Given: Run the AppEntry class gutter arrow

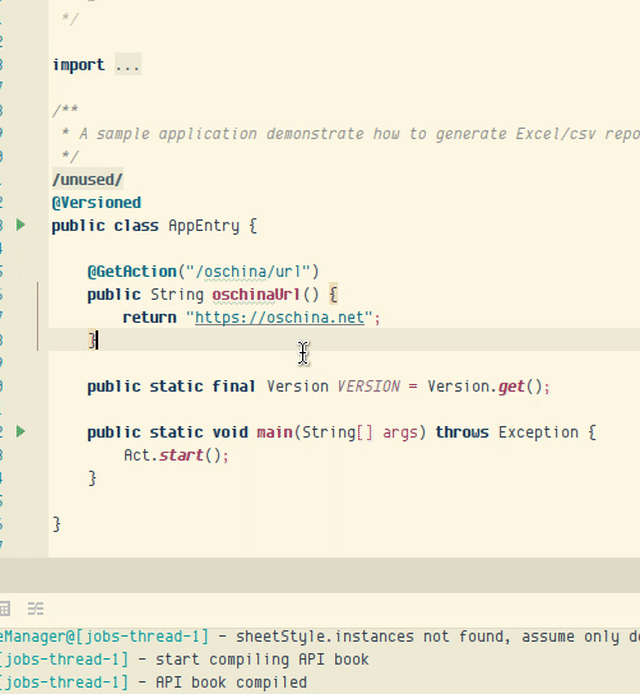Looking at the screenshot, I should pos(20,225).
